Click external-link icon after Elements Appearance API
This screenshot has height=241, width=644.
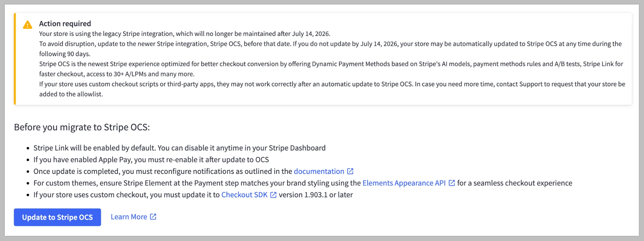point(452,183)
